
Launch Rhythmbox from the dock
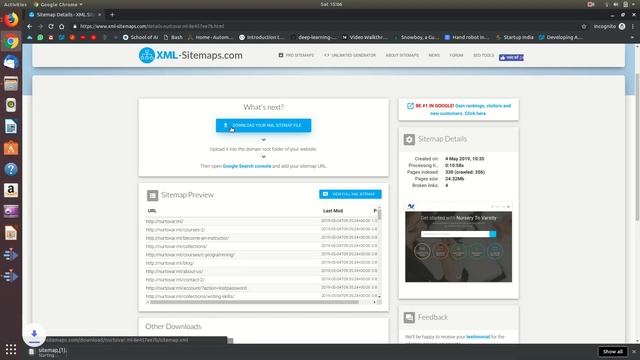point(11,105)
